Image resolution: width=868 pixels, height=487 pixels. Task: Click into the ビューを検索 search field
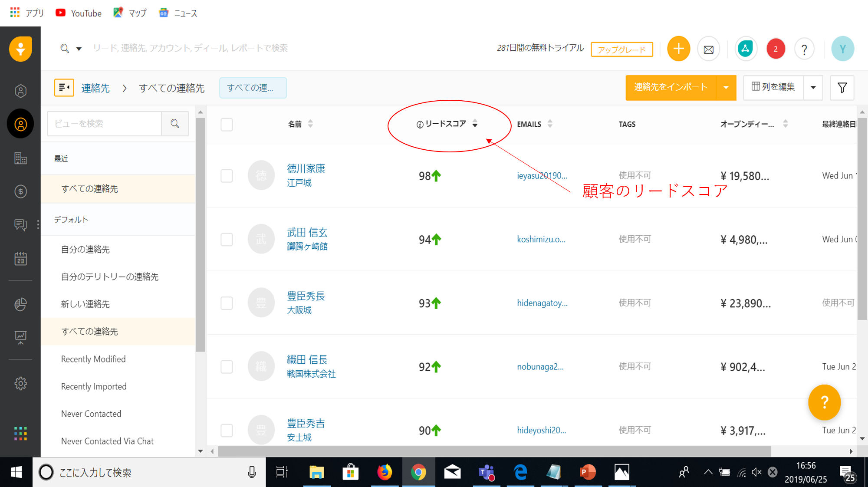104,124
